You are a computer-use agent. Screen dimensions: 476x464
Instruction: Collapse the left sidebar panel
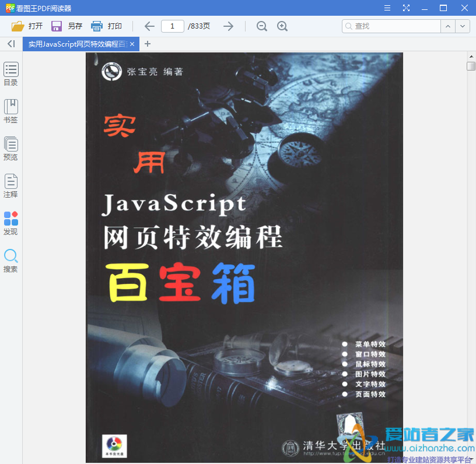click(10, 44)
